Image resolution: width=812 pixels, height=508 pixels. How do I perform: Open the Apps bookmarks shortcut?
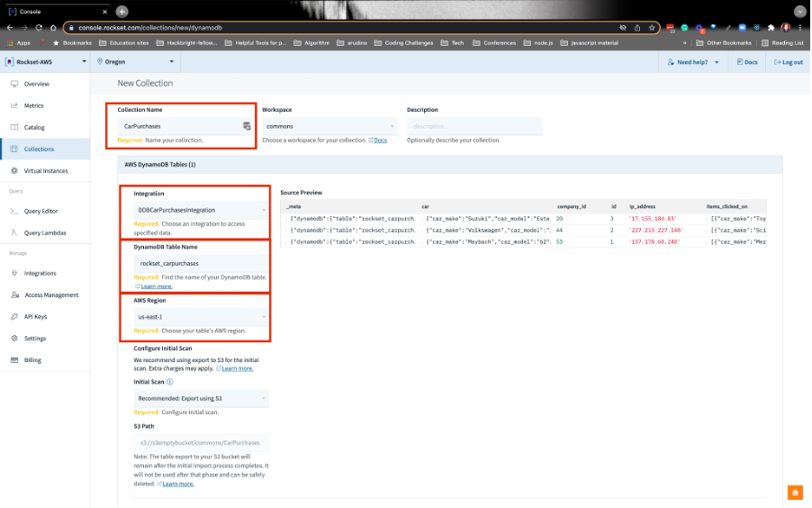(x=19, y=43)
